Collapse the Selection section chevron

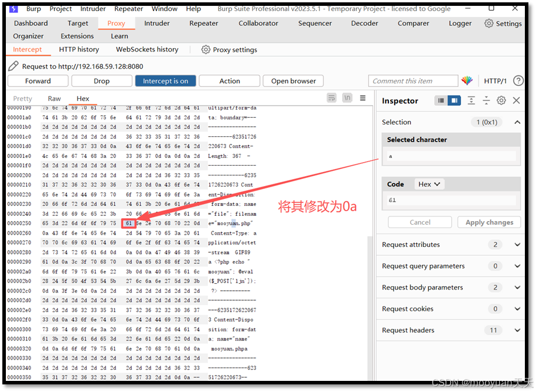pyautogui.click(x=517, y=122)
